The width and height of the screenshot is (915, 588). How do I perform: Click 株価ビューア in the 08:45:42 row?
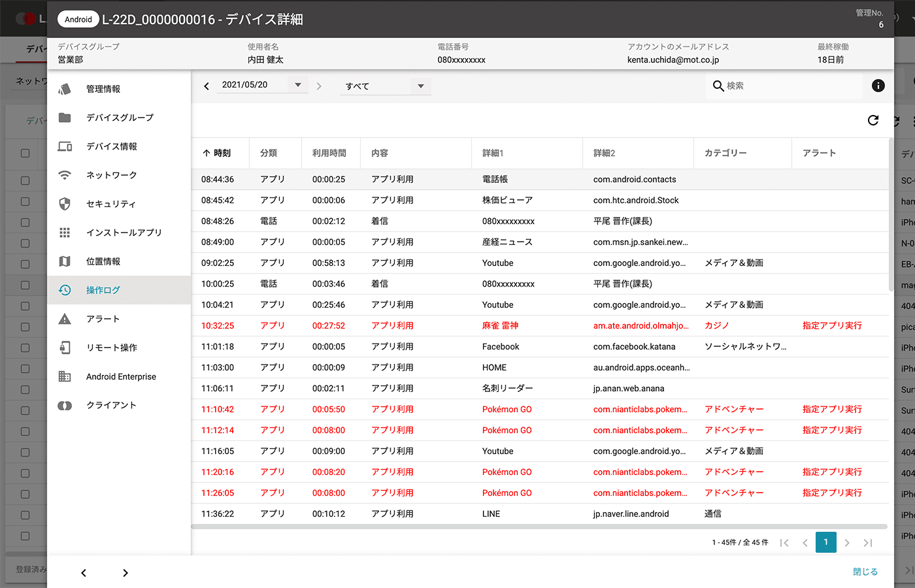coord(507,200)
